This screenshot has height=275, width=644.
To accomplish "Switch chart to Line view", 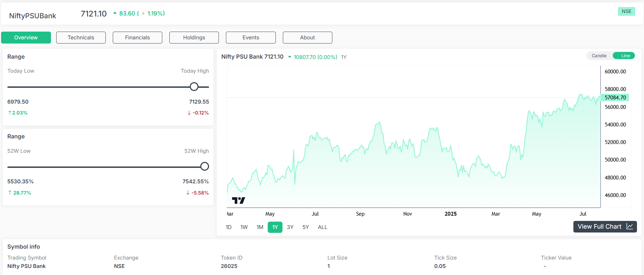I will (625, 56).
